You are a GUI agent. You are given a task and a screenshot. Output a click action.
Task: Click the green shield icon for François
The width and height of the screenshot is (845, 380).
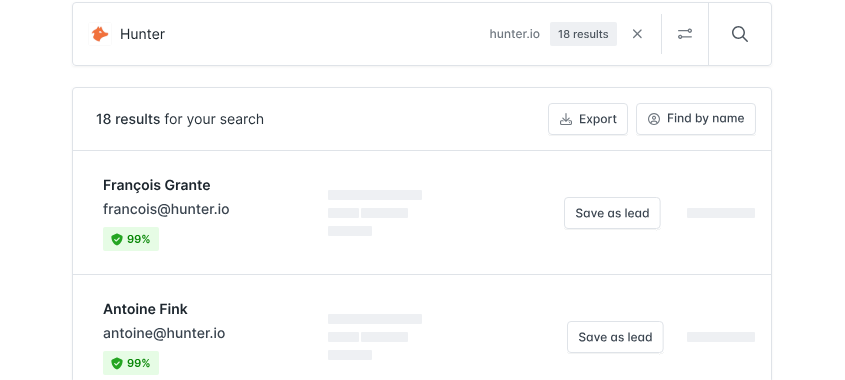point(117,239)
